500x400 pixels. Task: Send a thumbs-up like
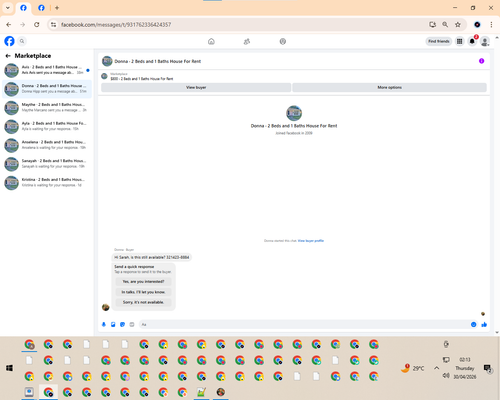484,325
